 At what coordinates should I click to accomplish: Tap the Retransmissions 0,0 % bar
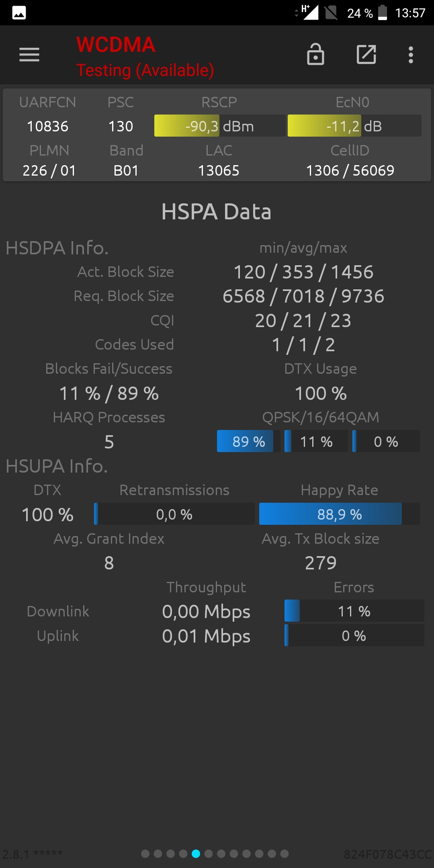pos(174,514)
